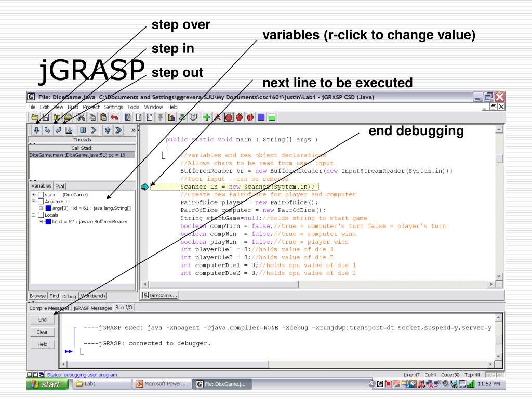Click the blue swatch beside args[0]
This screenshot has width=532, height=399.
48,208
